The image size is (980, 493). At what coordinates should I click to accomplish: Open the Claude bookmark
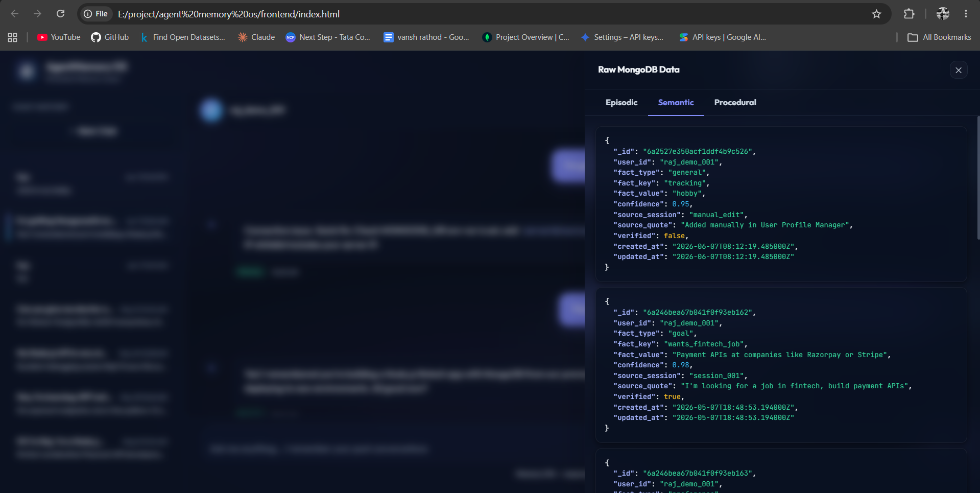point(256,37)
